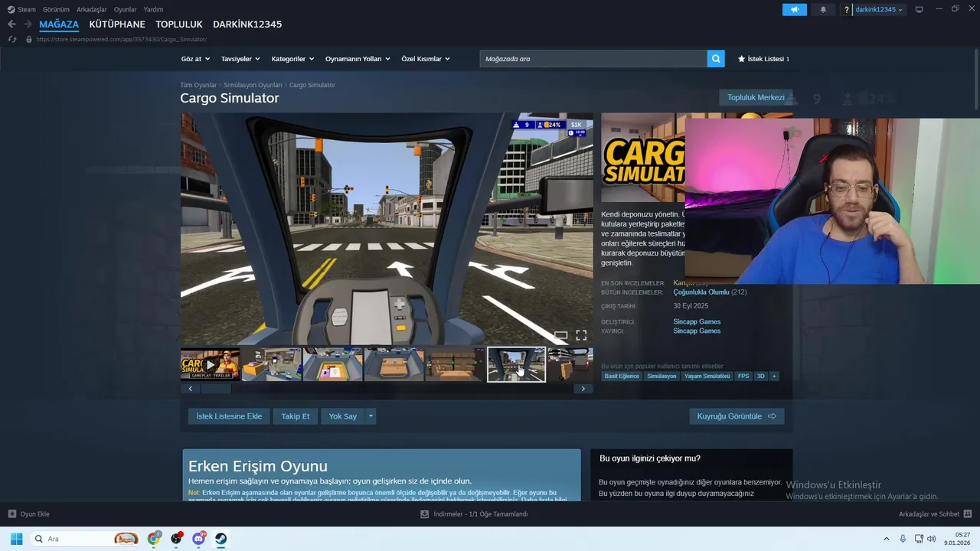The image size is (980, 551).
Task: Open the Sincapp Games developer link
Action: [x=697, y=321]
